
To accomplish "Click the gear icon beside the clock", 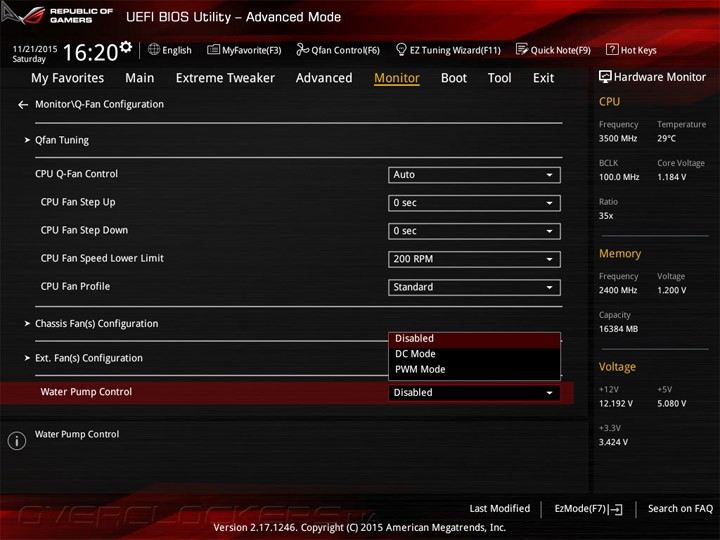I will [126, 46].
